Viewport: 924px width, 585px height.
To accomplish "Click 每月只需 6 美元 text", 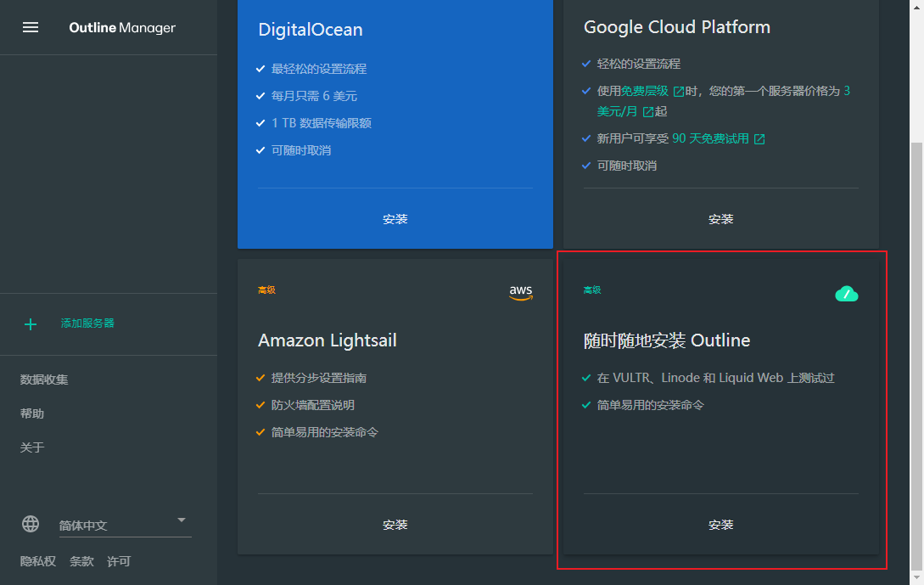I will (314, 96).
